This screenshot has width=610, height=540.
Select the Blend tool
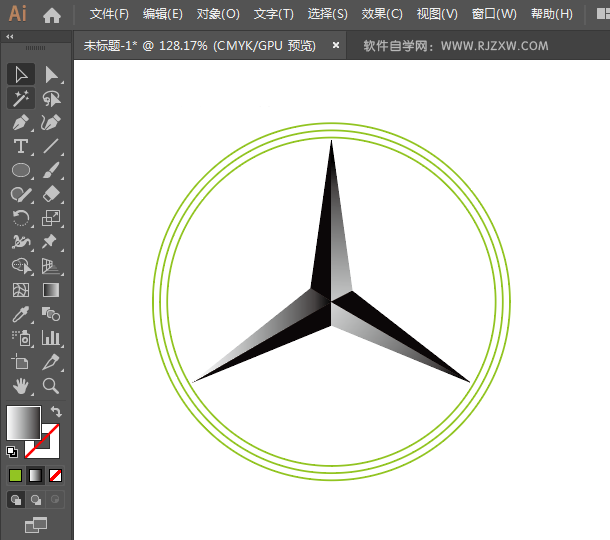tap(51, 314)
